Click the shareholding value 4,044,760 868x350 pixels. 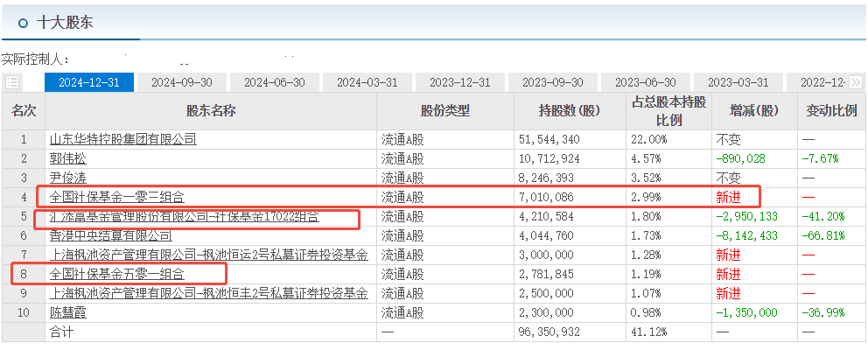click(x=546, y=236)
